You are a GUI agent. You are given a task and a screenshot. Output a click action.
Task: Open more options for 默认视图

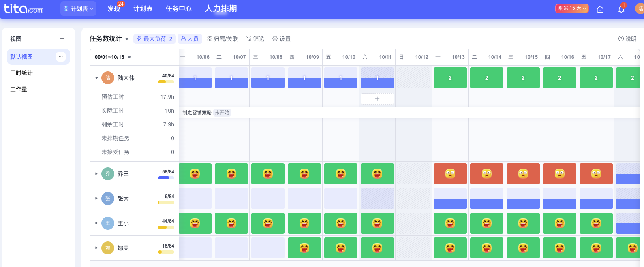(61, 57)
